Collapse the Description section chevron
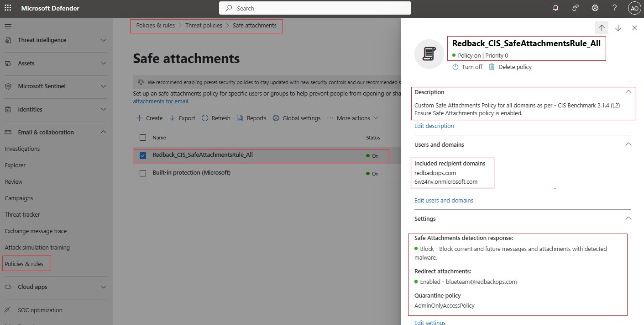644x325 pixels. 628,92
